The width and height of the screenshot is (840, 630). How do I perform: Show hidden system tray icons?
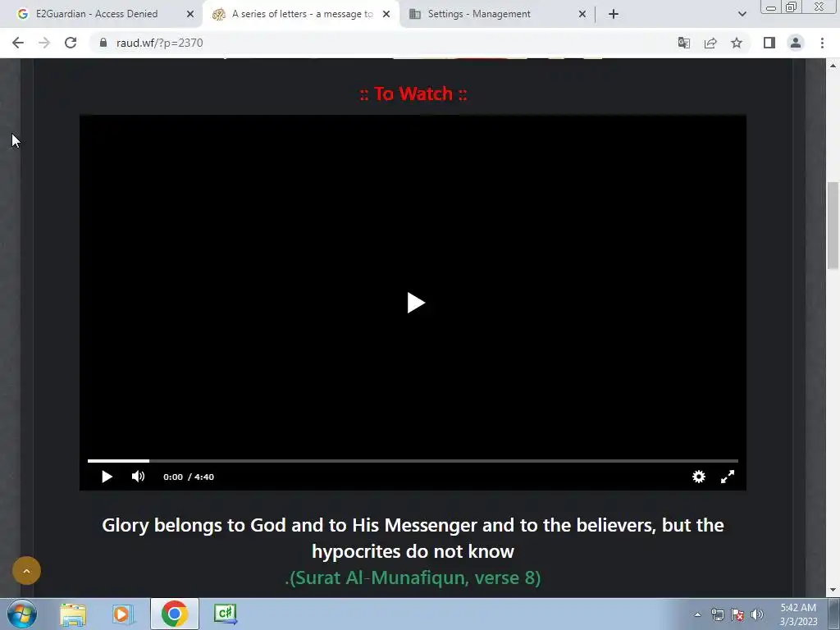tap(697, 614)
